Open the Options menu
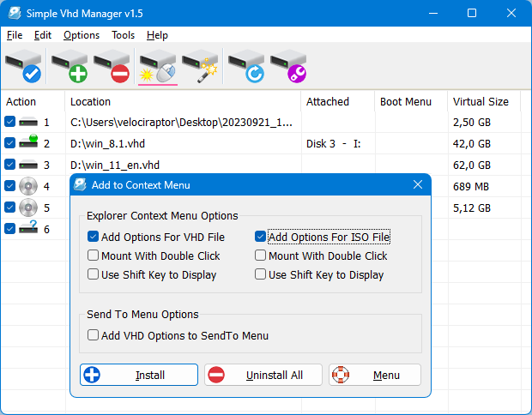The image size is (532, 415). click(x=82, y=35)
